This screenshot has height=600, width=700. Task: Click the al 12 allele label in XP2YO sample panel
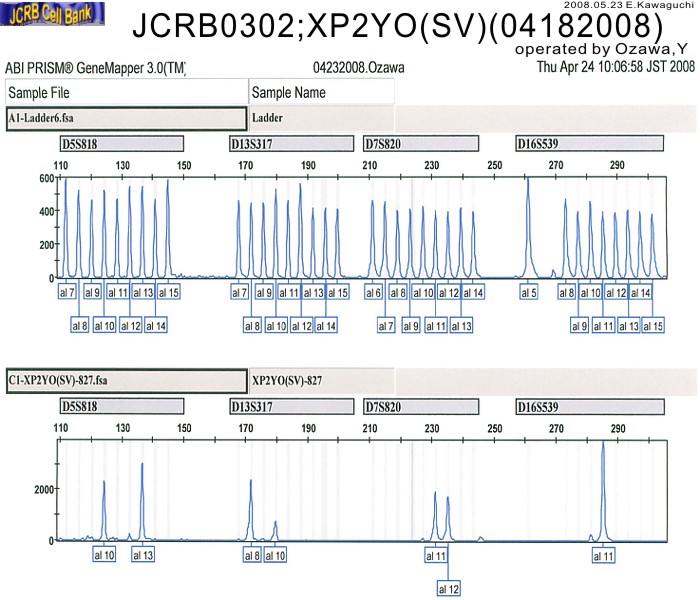click(x=448, y=589)
